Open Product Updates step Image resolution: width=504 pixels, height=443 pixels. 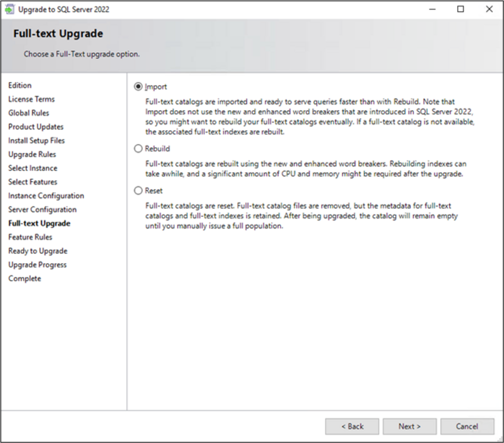[x=36, y=127]
